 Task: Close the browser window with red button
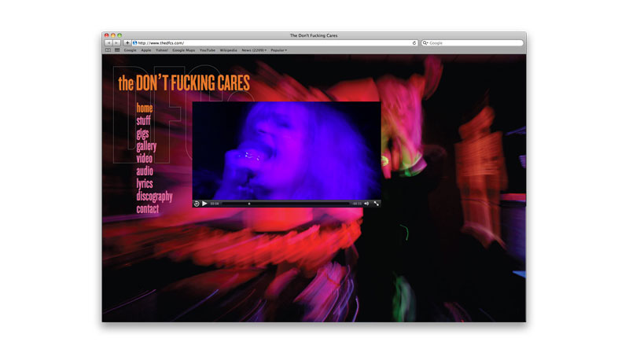107,35
